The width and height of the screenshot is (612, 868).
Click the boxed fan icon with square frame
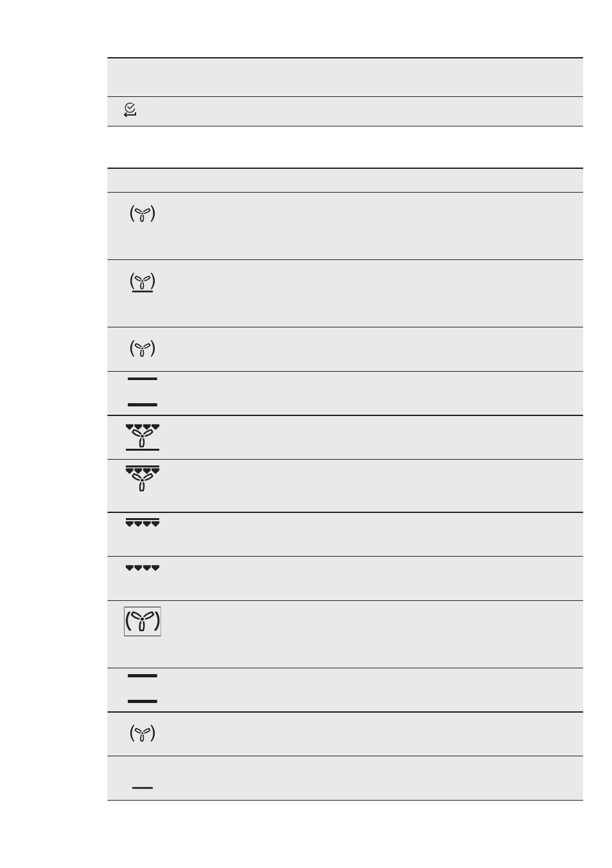(x=143, y=621)
